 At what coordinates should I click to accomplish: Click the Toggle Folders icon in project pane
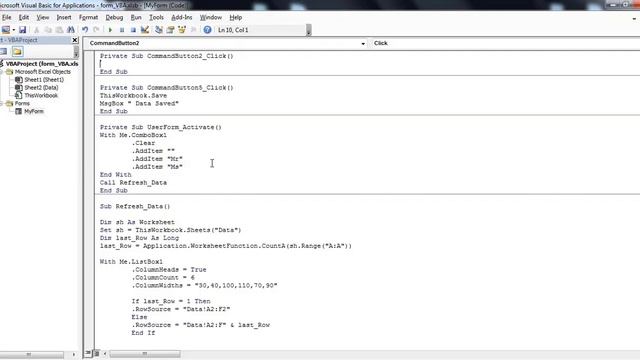pyautogui.click(x=17, y=51)
